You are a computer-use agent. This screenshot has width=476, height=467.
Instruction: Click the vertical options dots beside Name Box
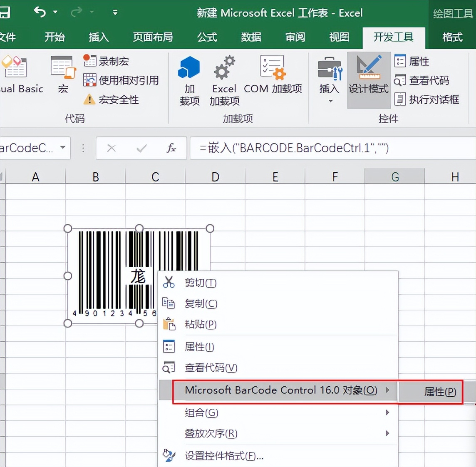pos(83,148)
